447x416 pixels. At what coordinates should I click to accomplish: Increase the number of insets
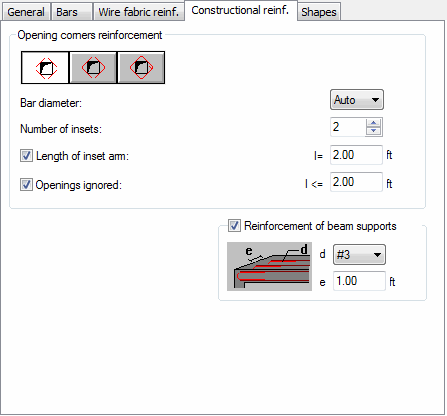tap(374, 123)
